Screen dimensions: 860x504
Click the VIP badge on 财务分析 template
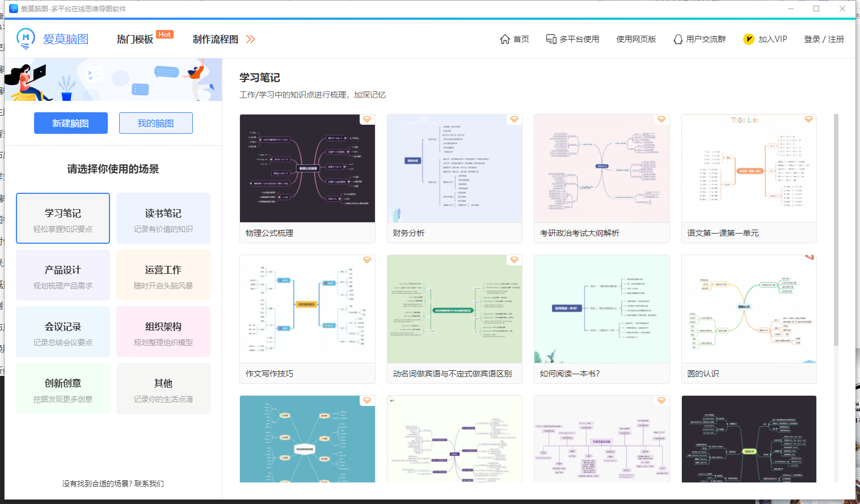(515, 119)
